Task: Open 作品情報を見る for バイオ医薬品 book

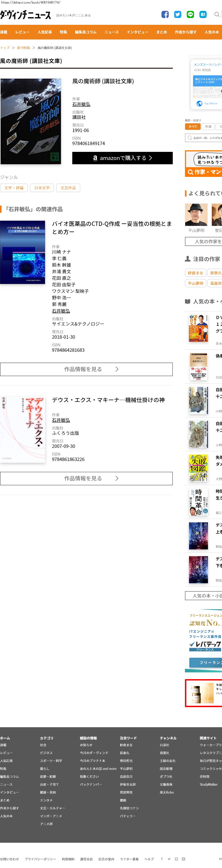Action: 86,369
